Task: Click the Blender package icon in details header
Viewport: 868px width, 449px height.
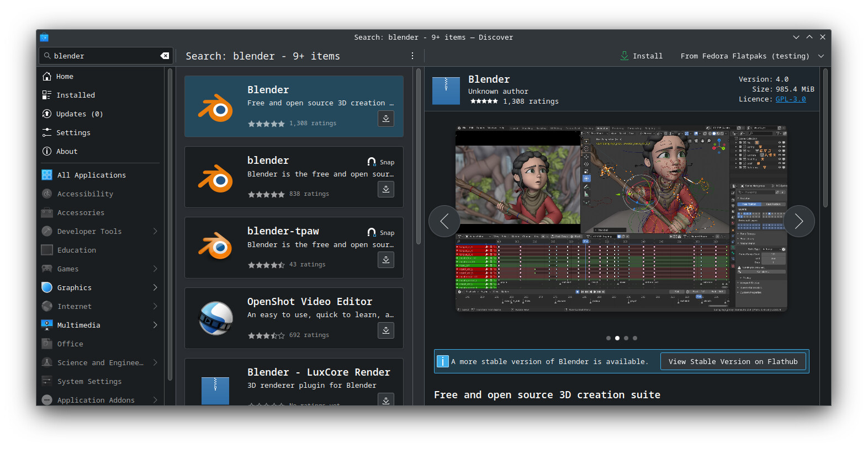Action: [x=446, y=90]
